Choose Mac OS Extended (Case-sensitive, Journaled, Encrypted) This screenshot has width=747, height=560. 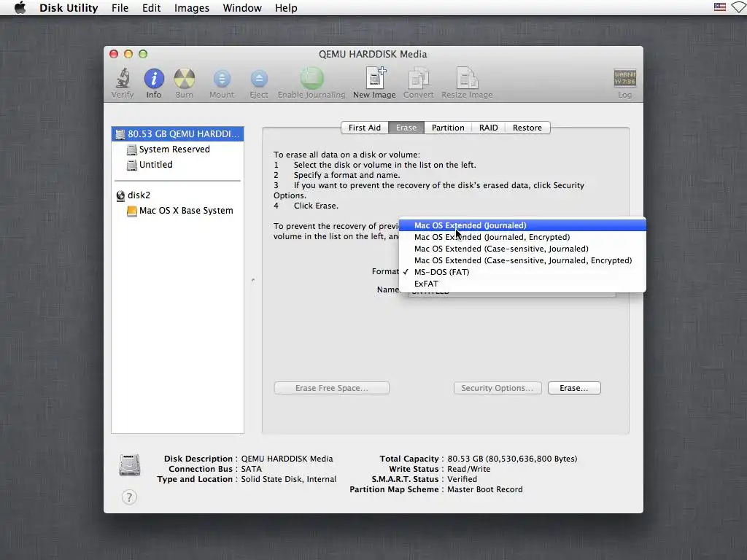click(x=522, y=260)
